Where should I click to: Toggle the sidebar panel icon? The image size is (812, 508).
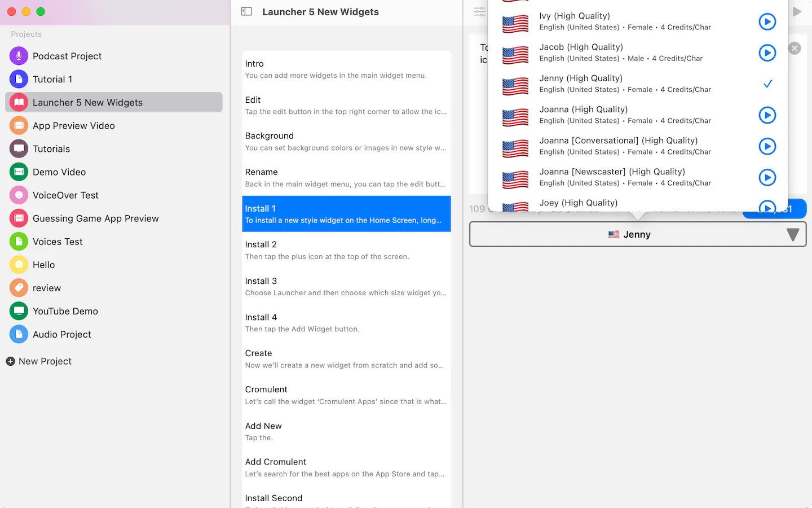tap(246, 11)
